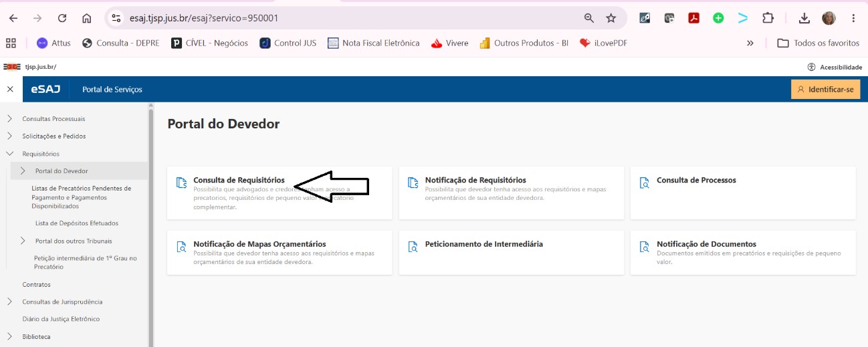Expand Consultas Processuais in sidebar

[9, 119]
